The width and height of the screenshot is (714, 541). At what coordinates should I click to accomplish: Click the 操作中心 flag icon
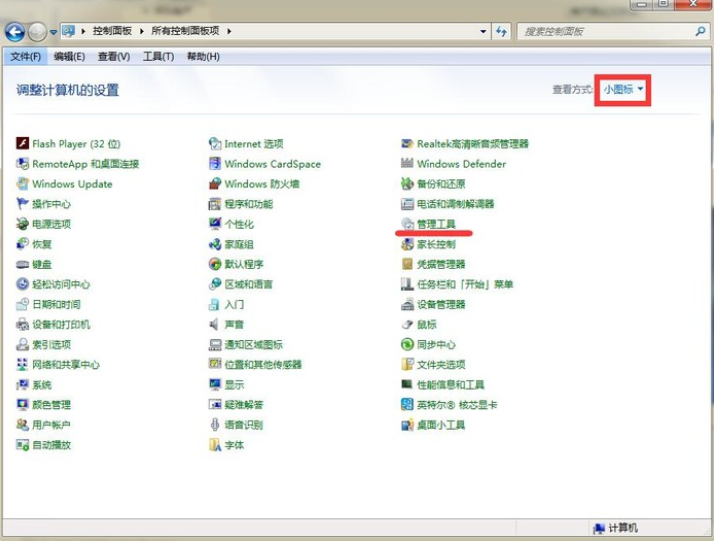point(22,204)
